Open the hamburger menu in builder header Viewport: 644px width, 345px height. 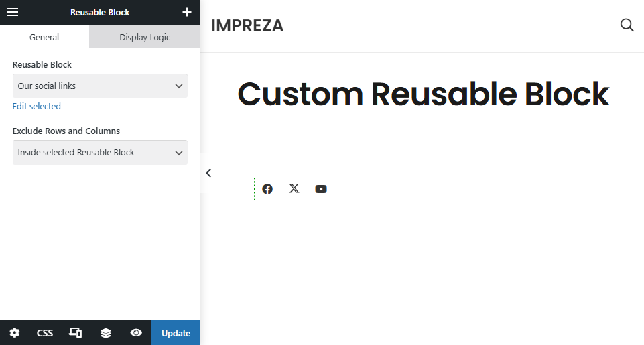pos(13,12)
